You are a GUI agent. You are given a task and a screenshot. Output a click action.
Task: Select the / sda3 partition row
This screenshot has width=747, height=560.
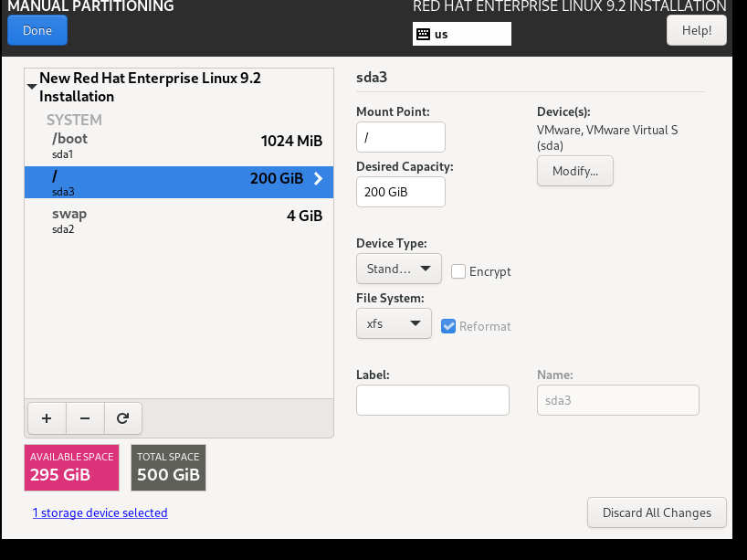(179, 182)
